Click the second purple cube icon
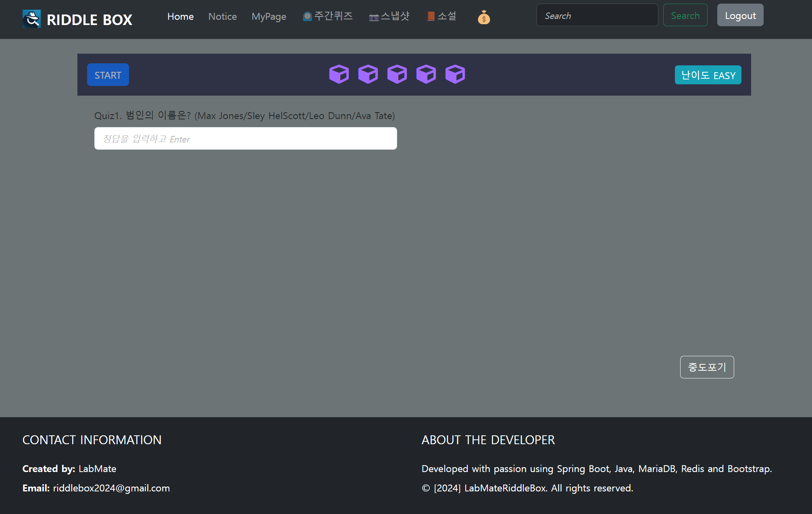 tap(368, 74)
